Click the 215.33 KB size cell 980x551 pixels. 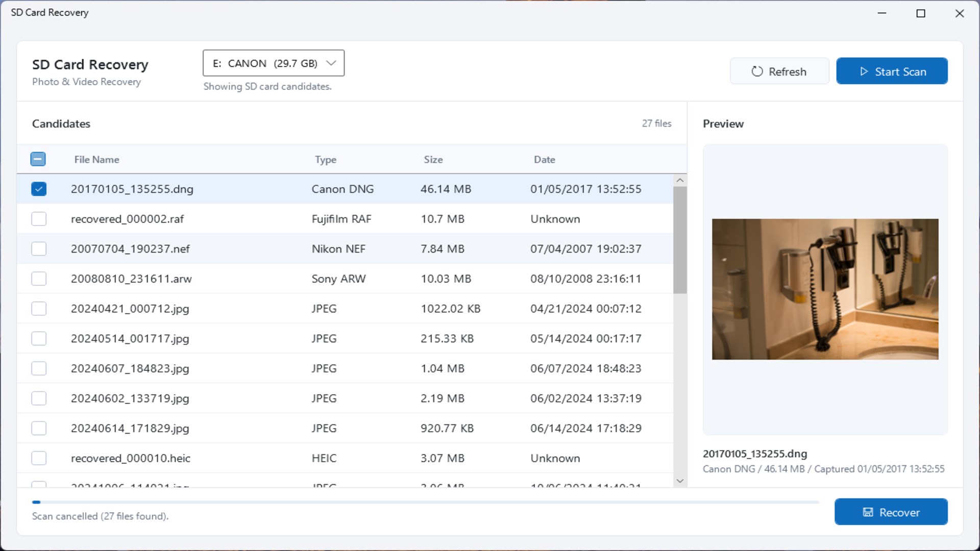[x=447, y=338]
